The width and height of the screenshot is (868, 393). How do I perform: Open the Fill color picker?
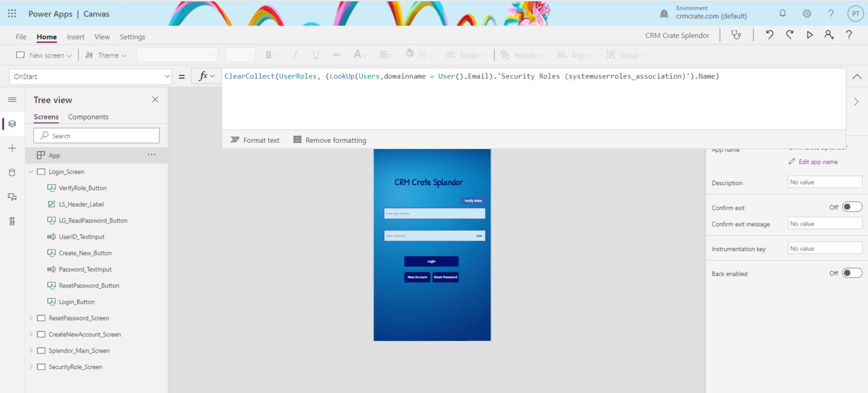[x=419, y=55]
